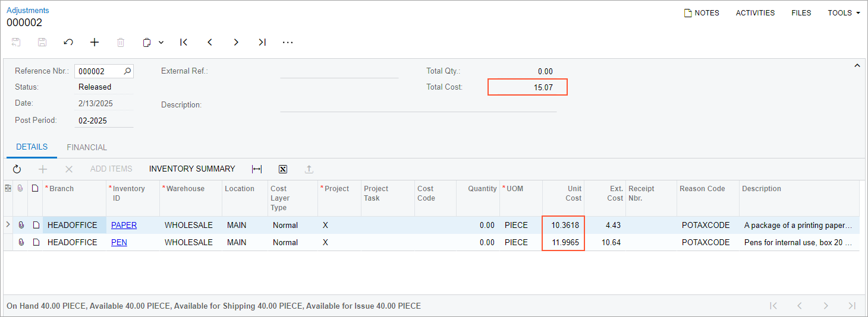Switch to the Financial tab
The height and width of the screenshot is (317, 868).
[x=87, y=147]
